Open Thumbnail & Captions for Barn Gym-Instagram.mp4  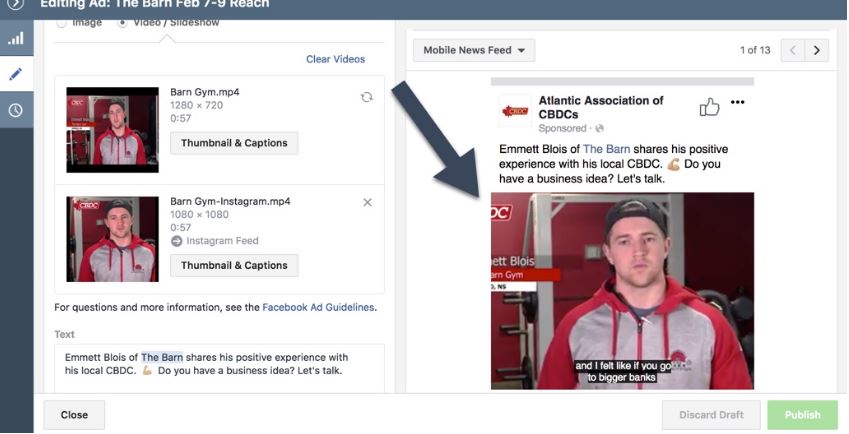(x=234, y=265)
